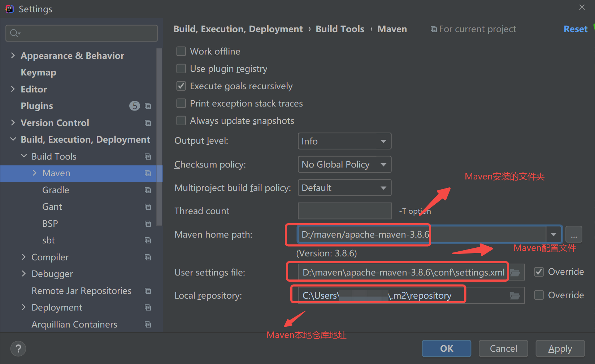This screenshot has height=364, width=595.
Task: Enable Print exception stack traces
Action: point(181,103)
